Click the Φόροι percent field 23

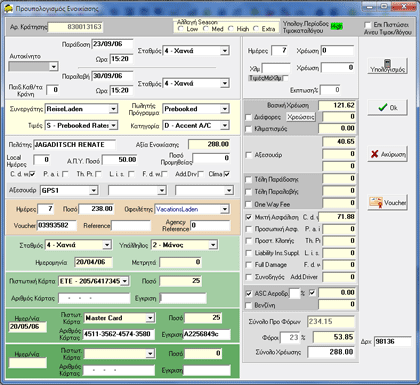point(290,337)
